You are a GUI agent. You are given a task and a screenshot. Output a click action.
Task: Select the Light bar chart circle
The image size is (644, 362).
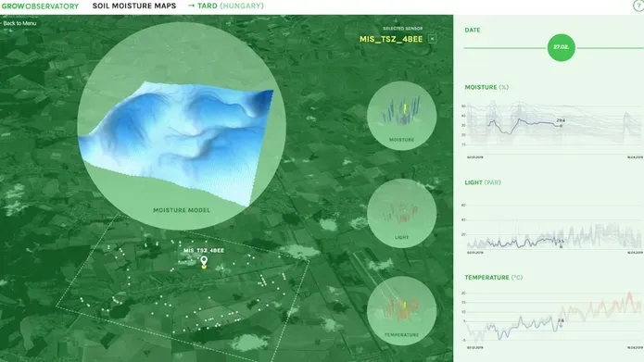point(401,213)
